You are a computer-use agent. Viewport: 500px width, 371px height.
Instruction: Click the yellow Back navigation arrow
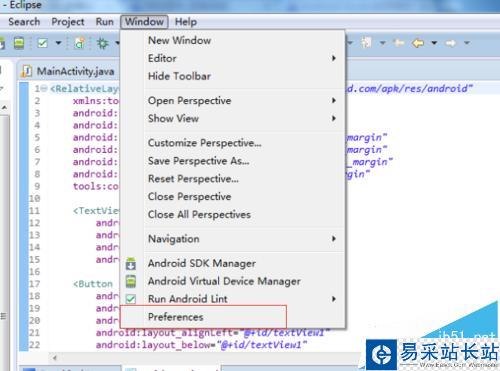[418, 43]
